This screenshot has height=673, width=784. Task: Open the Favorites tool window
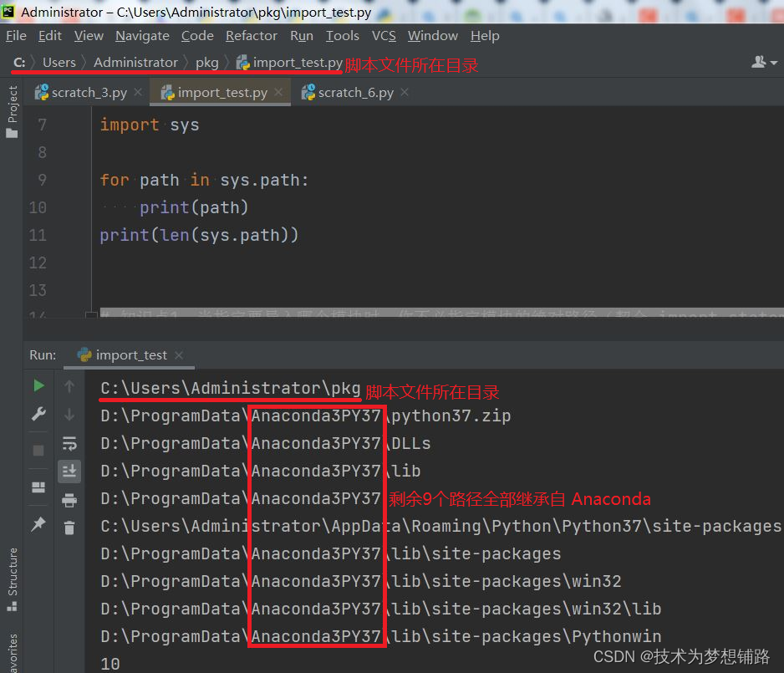(x=12, y=653)
